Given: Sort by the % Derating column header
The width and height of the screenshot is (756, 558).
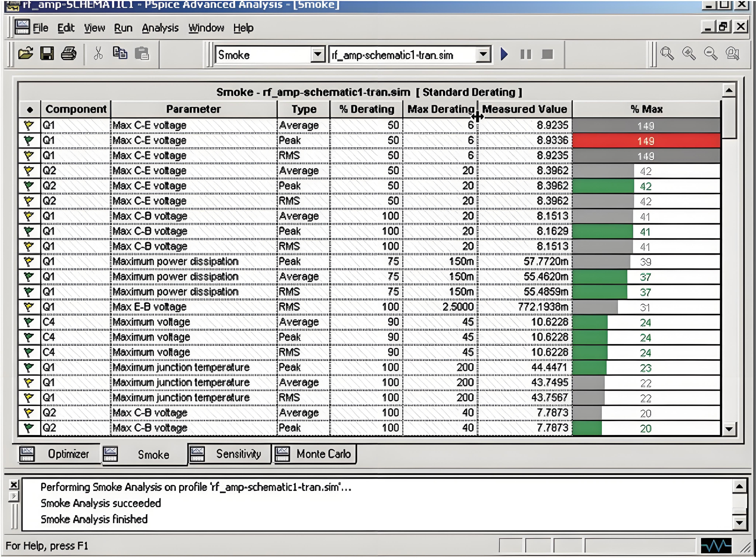Looking at the screenshot, I should pyautogui.click(x=366, y=109).
